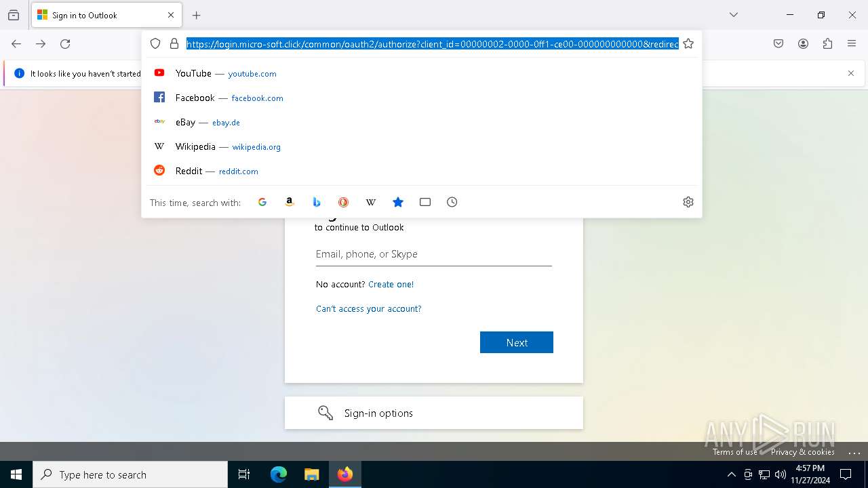Open the taskbar clock and calendar

point(810,474)
